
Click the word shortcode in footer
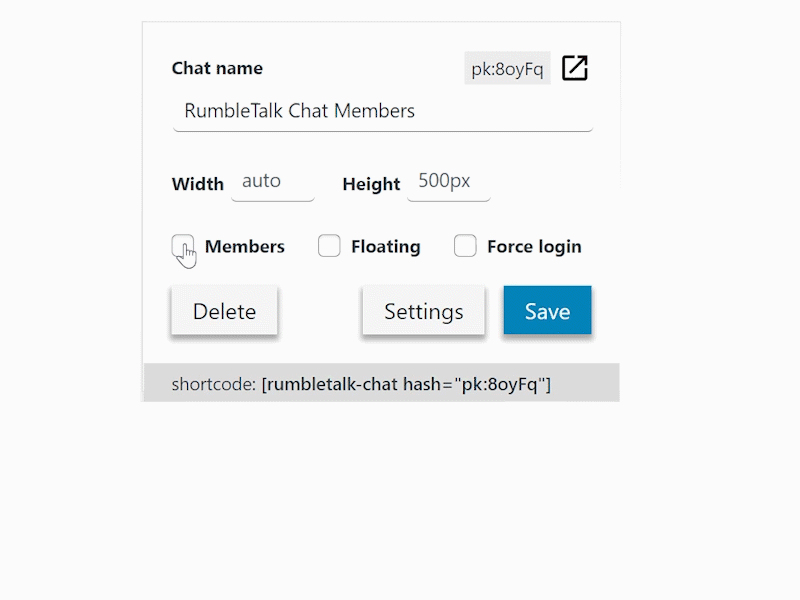(213, 384)
